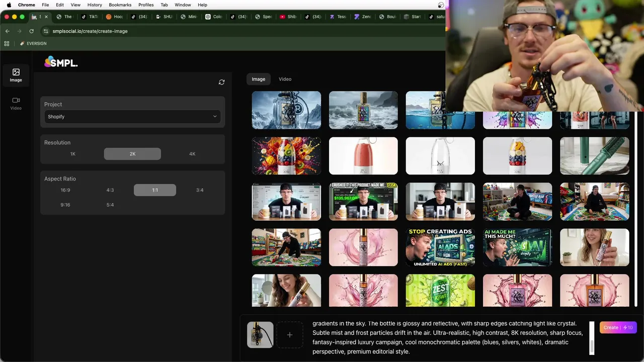The image size is (644, 362).
Task: Switch to the Hoop browser tab
Action: click(x=115, y=17)
